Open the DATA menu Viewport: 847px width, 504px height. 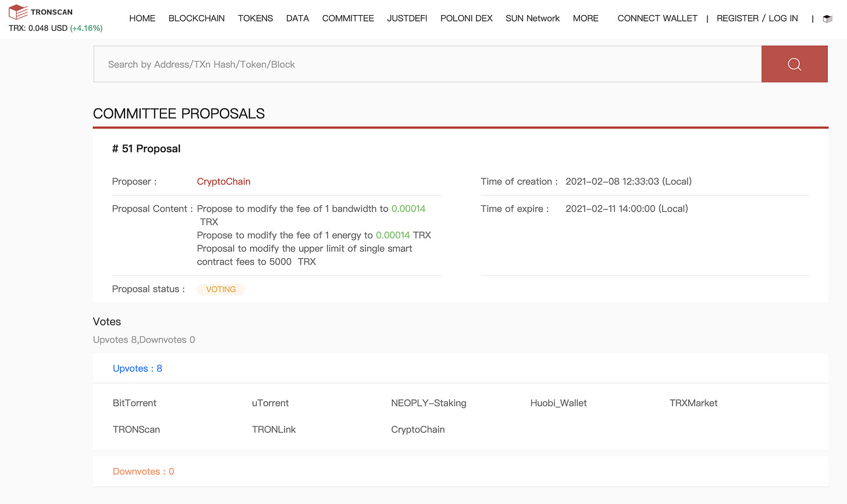tap(297, 19)
